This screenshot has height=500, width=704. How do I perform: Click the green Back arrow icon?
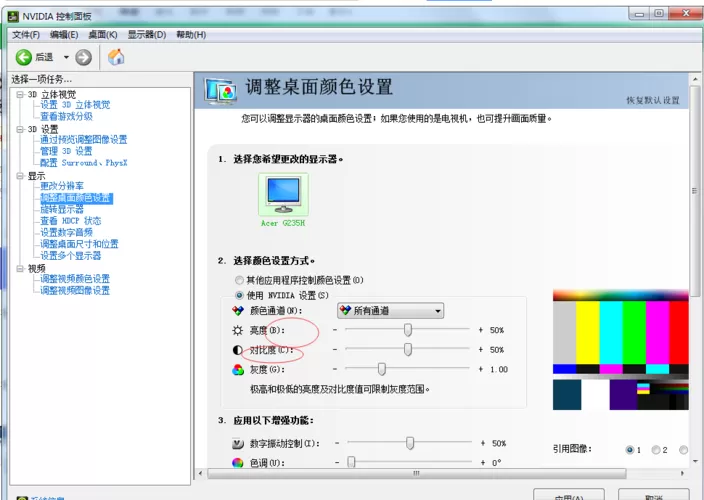point(23,57)
